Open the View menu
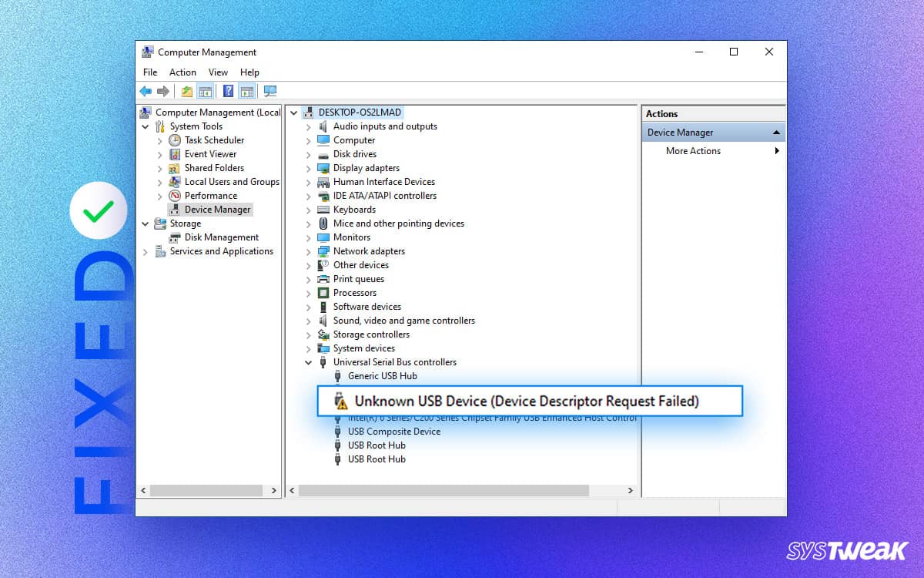Viewport: 924px width, 578px height. click(x=218, y=72)
